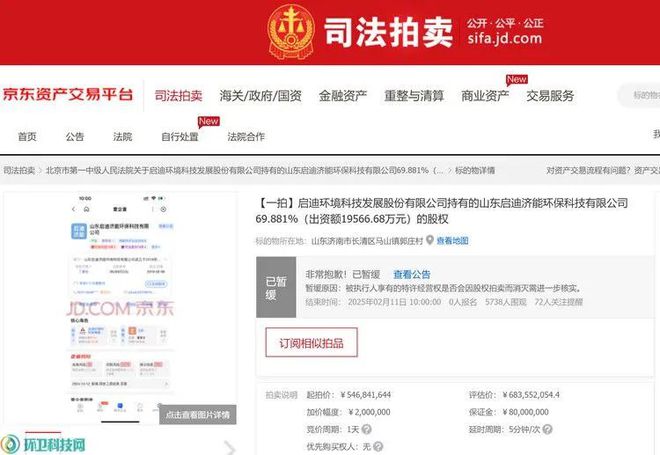Click sifa.jd.com text in banner

[505, 38]
